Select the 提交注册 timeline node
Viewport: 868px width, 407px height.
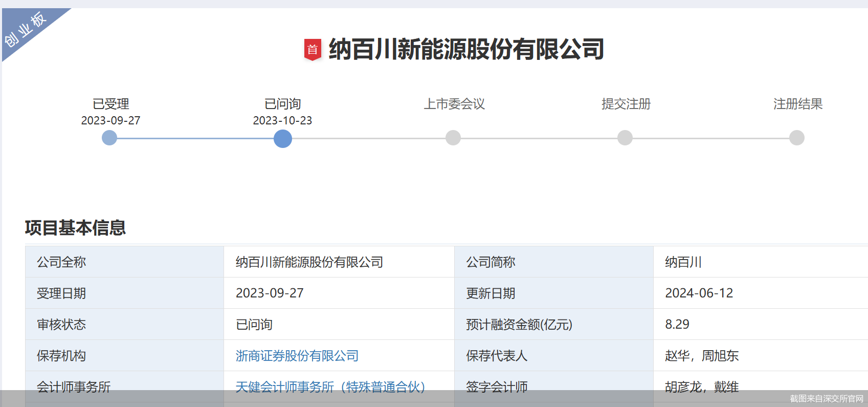(x=625, y=138)
